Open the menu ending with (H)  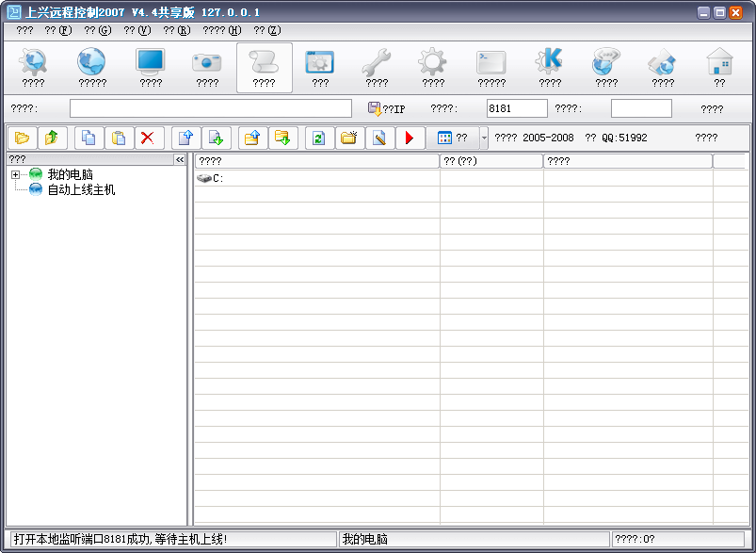(x=221, y=30)
